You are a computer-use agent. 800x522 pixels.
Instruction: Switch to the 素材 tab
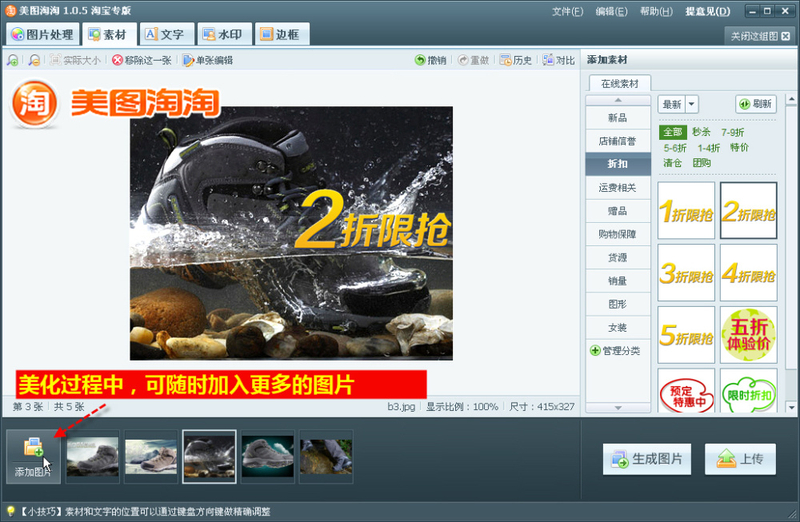coord(108,35)
